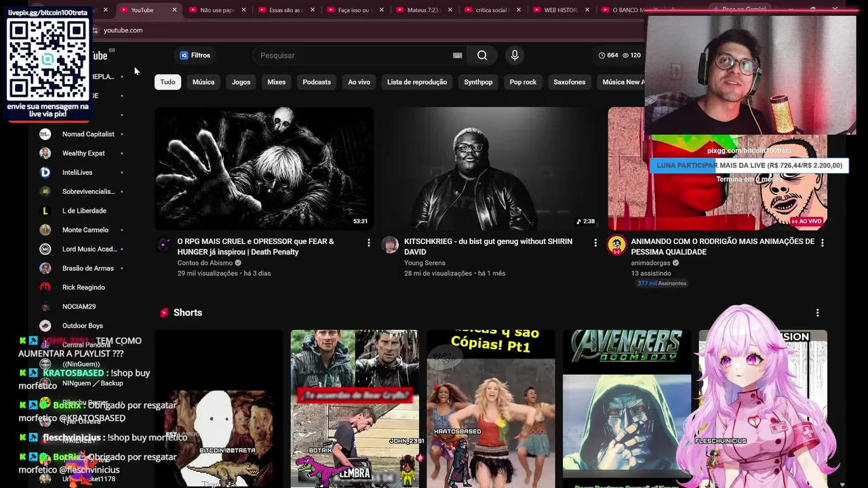Image resolution: width=868 pixels, height=488 pixels.
Task: Visit the animadorgas channel name link
Action: point(650,263)
